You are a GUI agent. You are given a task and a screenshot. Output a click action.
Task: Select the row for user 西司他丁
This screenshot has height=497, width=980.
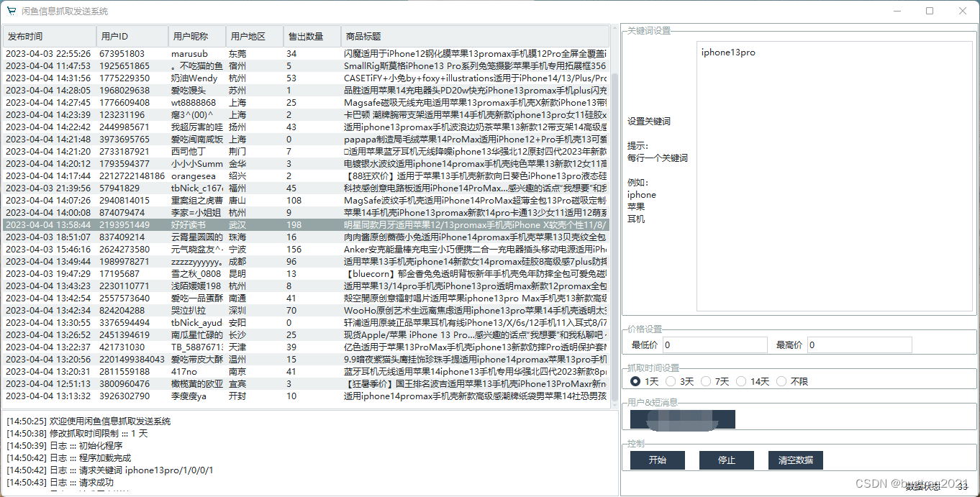point(306,152)
